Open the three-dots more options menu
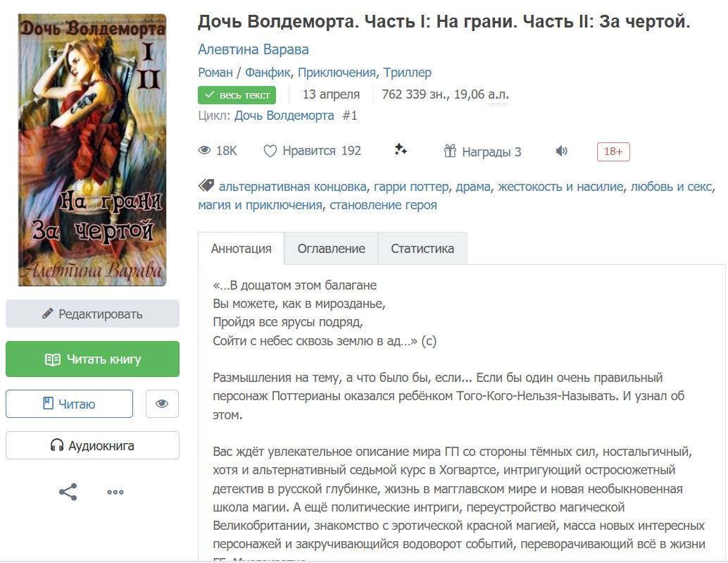The width and height of the screenshot is (728, 563). [115, 493]
